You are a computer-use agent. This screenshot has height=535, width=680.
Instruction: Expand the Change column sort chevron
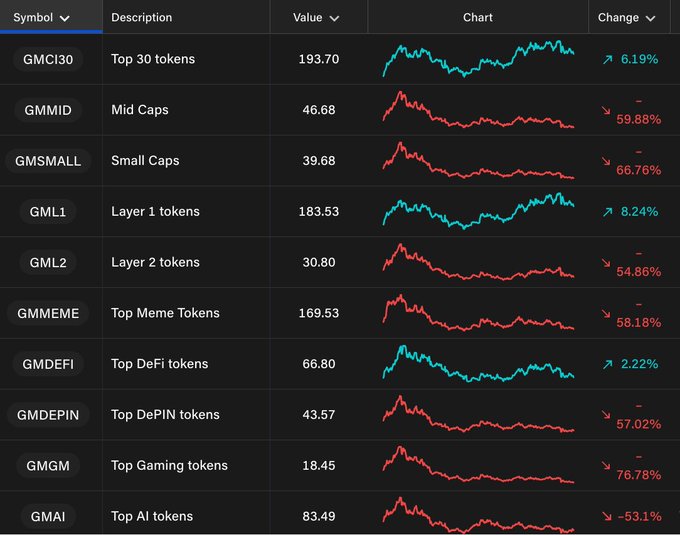pyautogui.click(x=651, y=18)
